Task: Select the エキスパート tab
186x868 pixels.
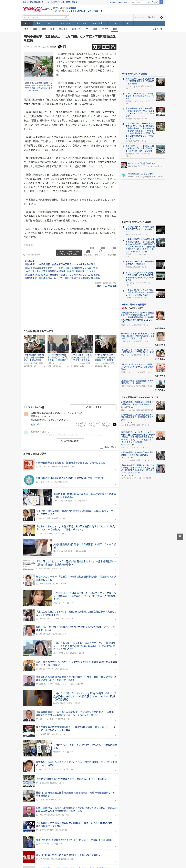Action: click(64, 24)
